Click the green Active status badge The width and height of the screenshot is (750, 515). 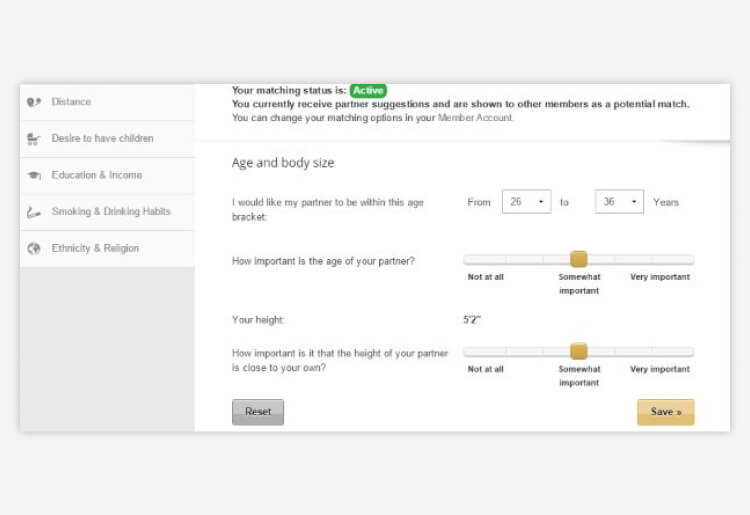tap(368, 90)
